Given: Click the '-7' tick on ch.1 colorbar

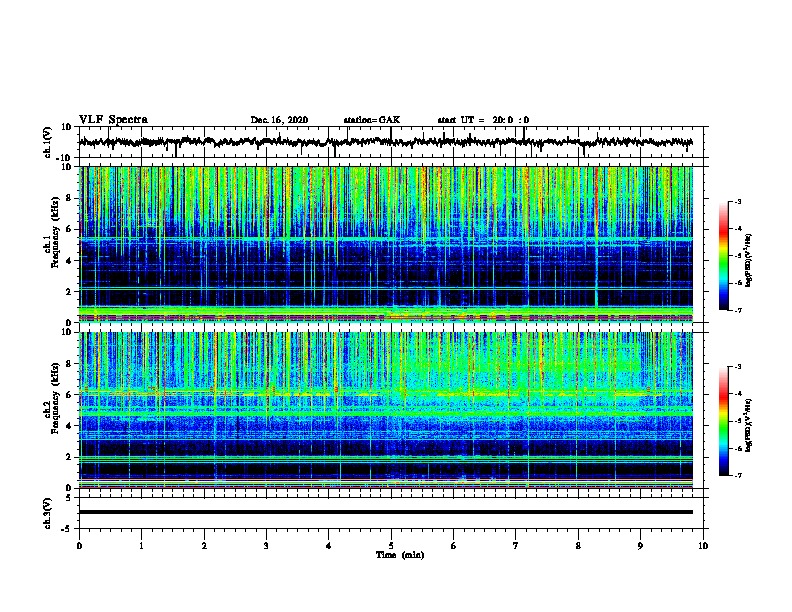Looking at the screenshot, I should [737, 310].
